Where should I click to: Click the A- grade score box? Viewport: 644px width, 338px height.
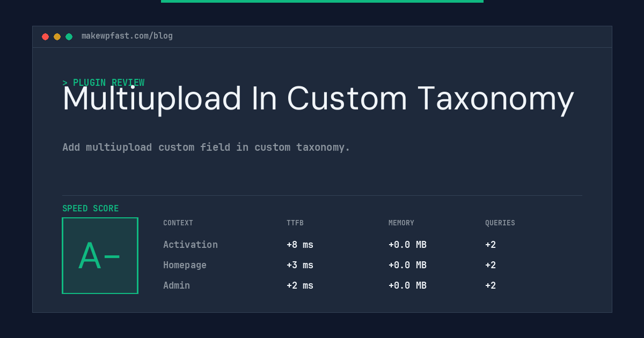(x=100, y=255)
